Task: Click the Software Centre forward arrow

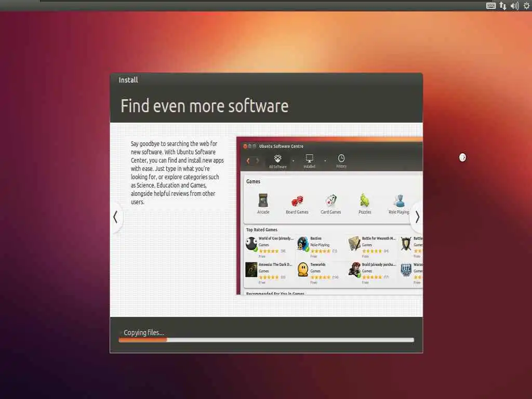Action: 257,161
